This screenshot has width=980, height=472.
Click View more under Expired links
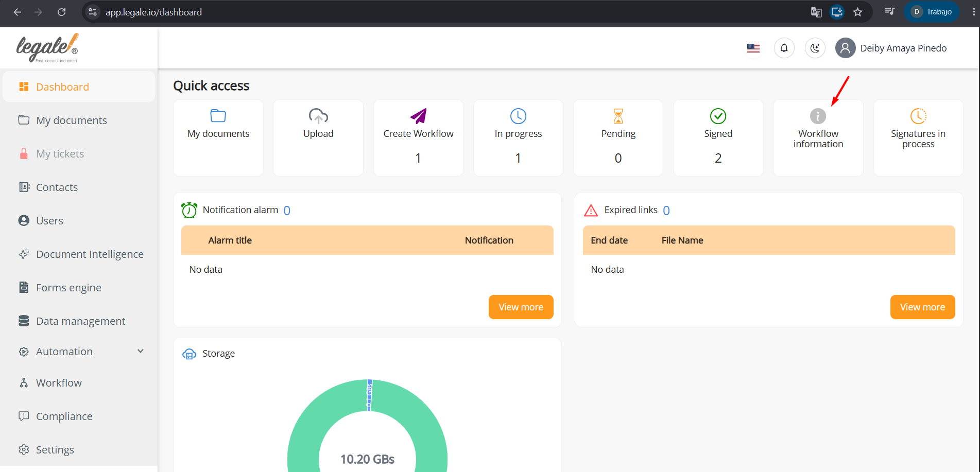point(922,307)
